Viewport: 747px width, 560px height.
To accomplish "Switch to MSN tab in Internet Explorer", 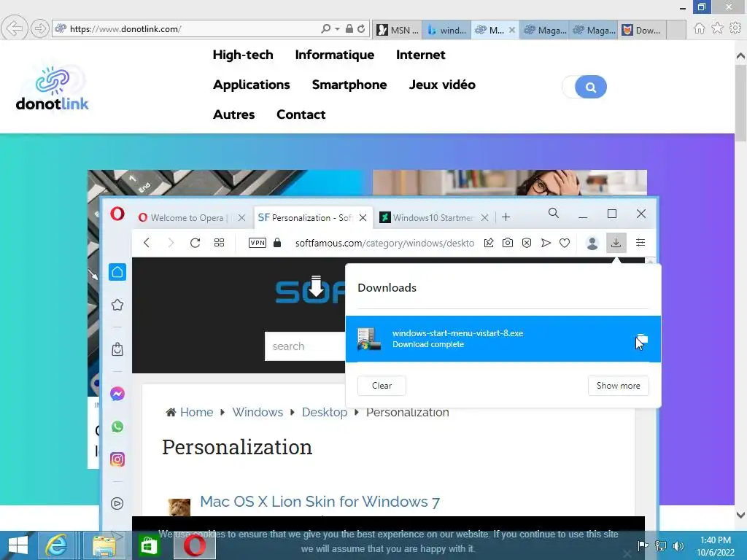I will [x=398, y=30].
